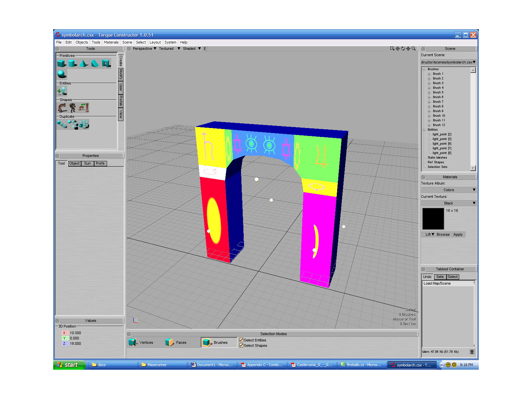Open the Tools panel menu icon

tap(57, 49)
